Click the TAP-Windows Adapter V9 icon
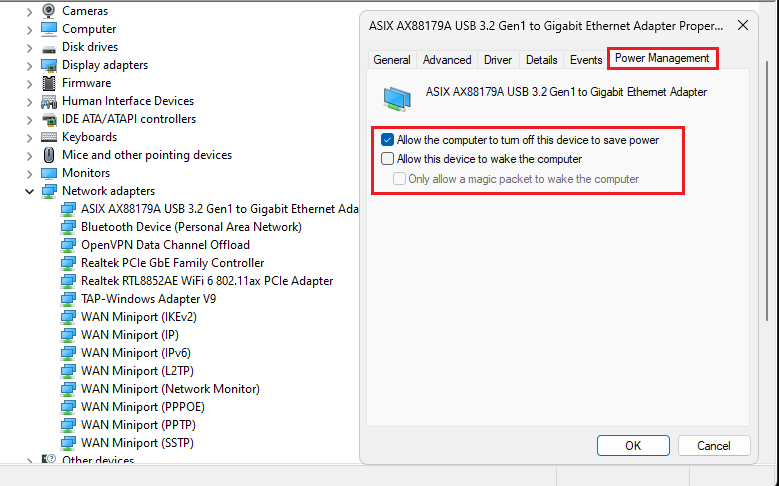Viewport: 779px width, 486px height. pos(68,299)
